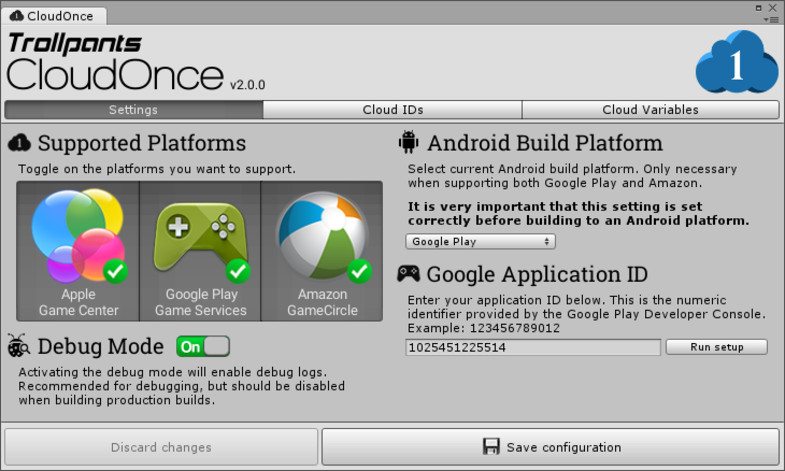The image size is (785, 471).
Task: Switch to the Cloud Variables tab
Action: [650, 110]
